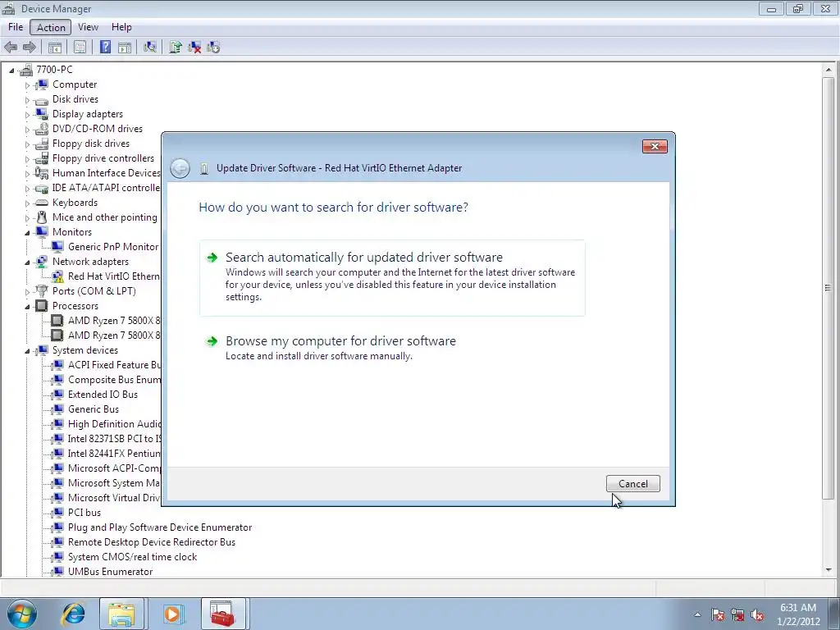Click the scrollbar up arrow in device tree
Viewport: 840px width, 630px height.
pos(829,71)
